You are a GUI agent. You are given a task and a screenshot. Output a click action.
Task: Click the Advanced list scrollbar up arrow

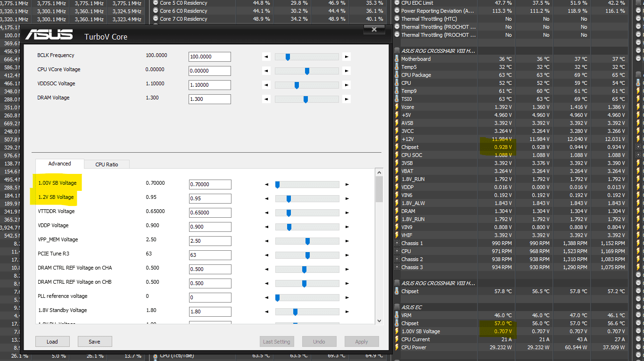[x=380, y=172]
